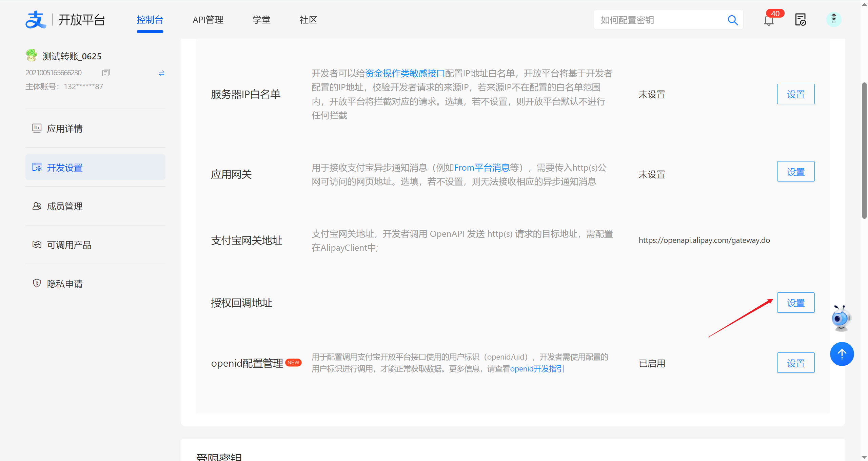
Task: Click the scrollbar up arrow
Action: click(x=864, y=4)
